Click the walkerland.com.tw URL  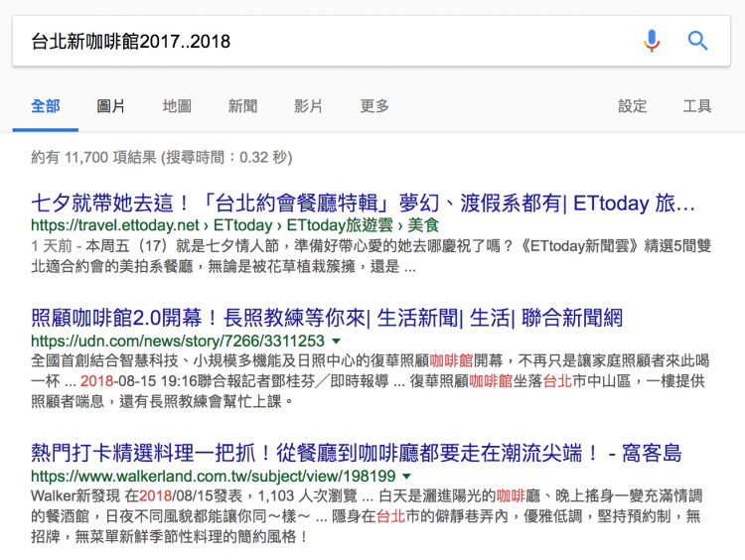pyautogui.click(x=213, y=476)
